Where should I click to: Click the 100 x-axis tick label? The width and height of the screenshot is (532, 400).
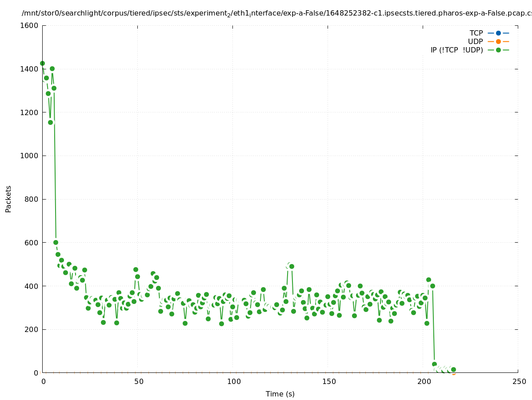coord(233,382)
